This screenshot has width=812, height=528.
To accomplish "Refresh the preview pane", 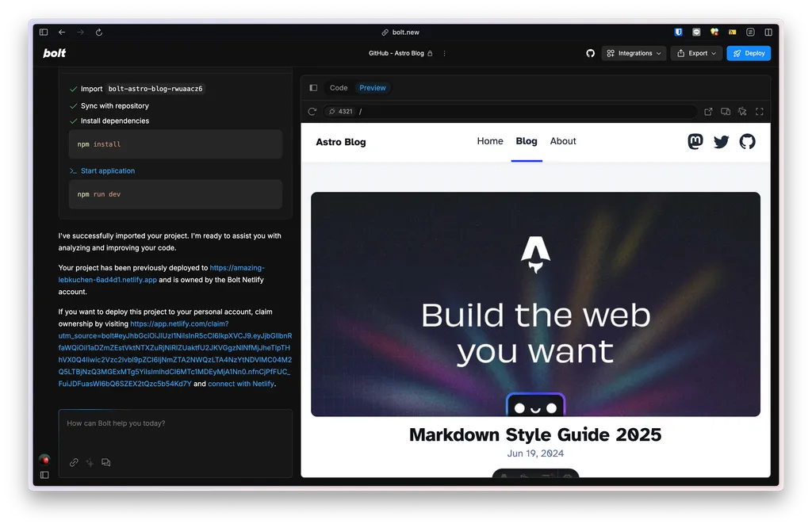I will pos(312,111).
